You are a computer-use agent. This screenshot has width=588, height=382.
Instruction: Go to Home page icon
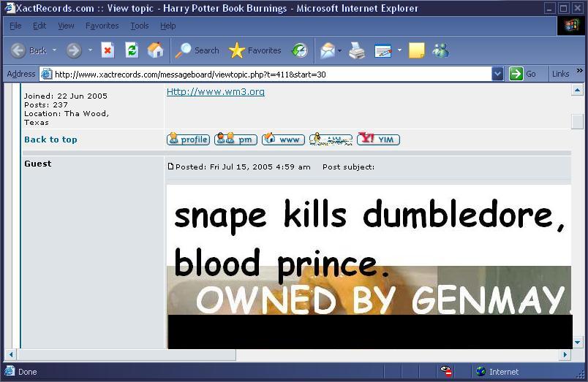[x=155, y=50]
